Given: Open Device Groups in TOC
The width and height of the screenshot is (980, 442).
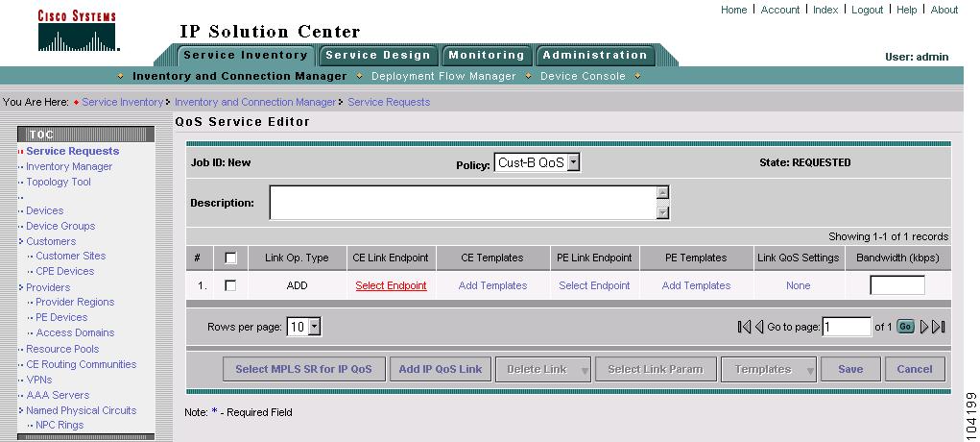Looking at the screenshot, I should 60,226.
